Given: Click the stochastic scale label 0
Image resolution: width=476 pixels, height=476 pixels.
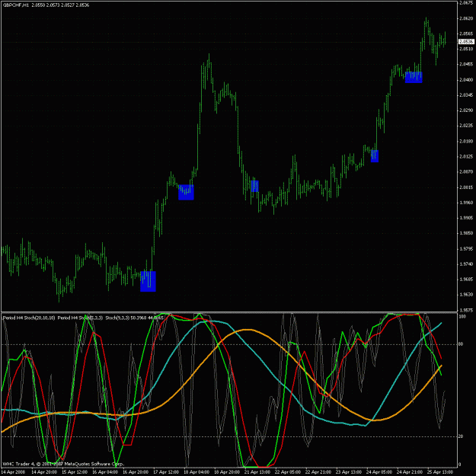Looking at the screenshot, I should [460, 464].
